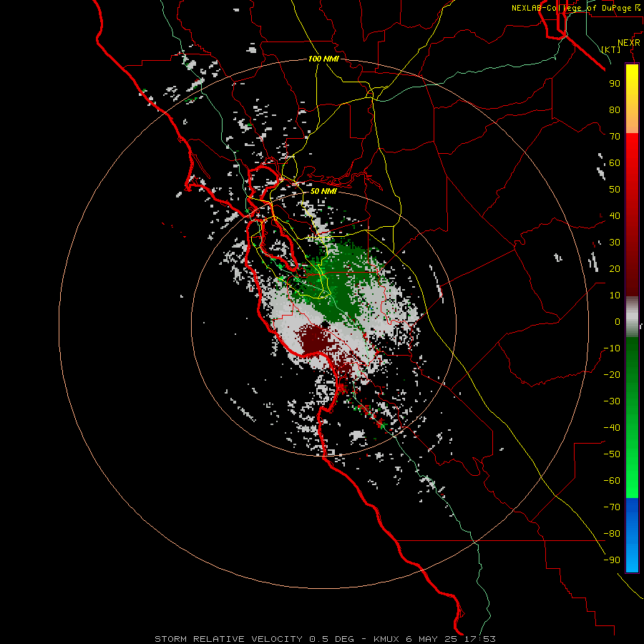Image resolution: width=644 pixels, height=644 pixels.
Task: Click the -80 scale label
Action: (612, 534)
